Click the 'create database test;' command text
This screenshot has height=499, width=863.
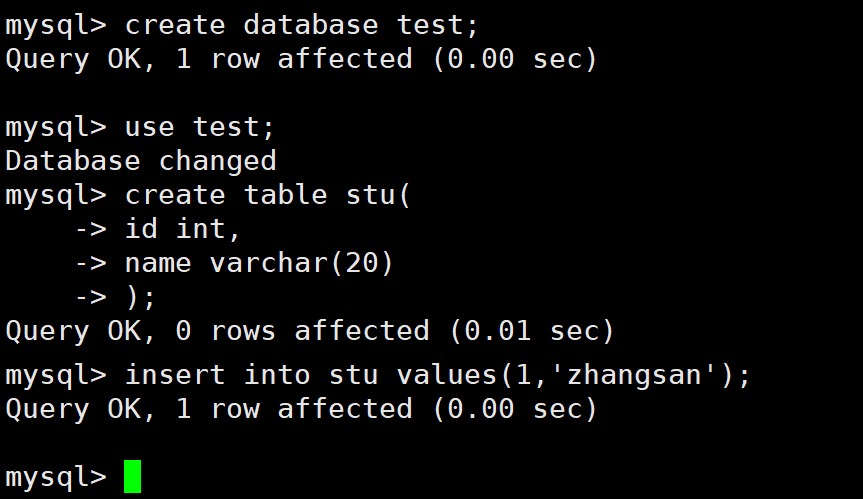pyautogui.click(x=302, y=25)
